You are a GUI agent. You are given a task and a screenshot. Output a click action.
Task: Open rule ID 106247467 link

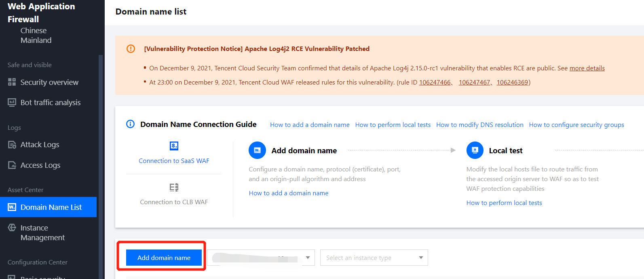pyautogui.click(x=474, y=82)
